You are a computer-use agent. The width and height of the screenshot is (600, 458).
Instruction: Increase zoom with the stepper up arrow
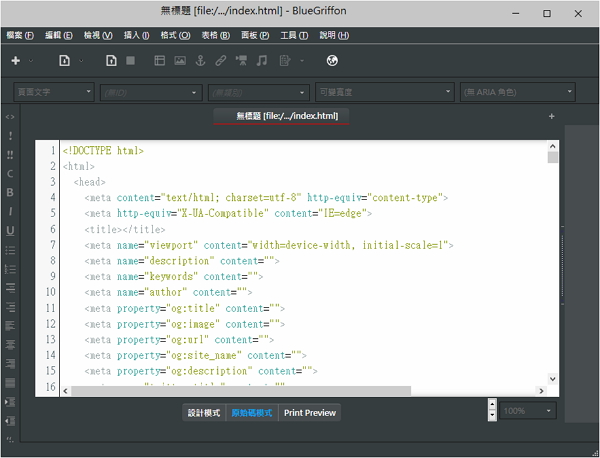(x=492, y=404)
